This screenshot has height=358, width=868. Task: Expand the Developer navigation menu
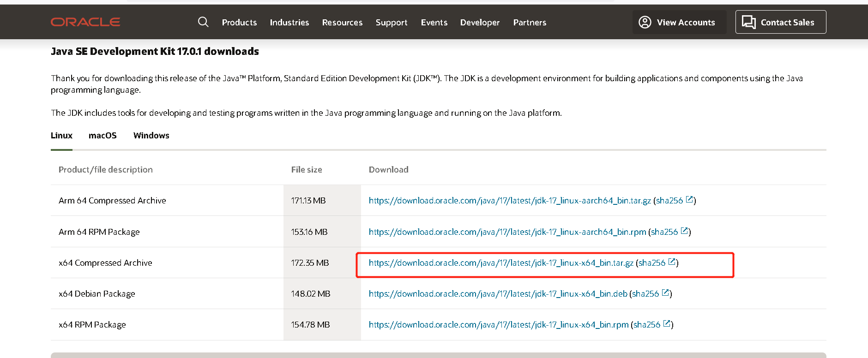click(x=480, y=22)
